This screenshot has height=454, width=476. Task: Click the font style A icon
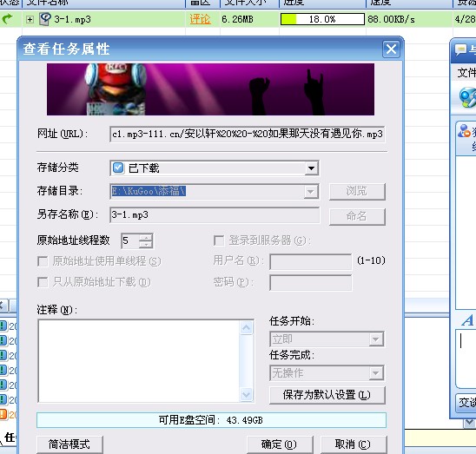click(x=467, y=320)
